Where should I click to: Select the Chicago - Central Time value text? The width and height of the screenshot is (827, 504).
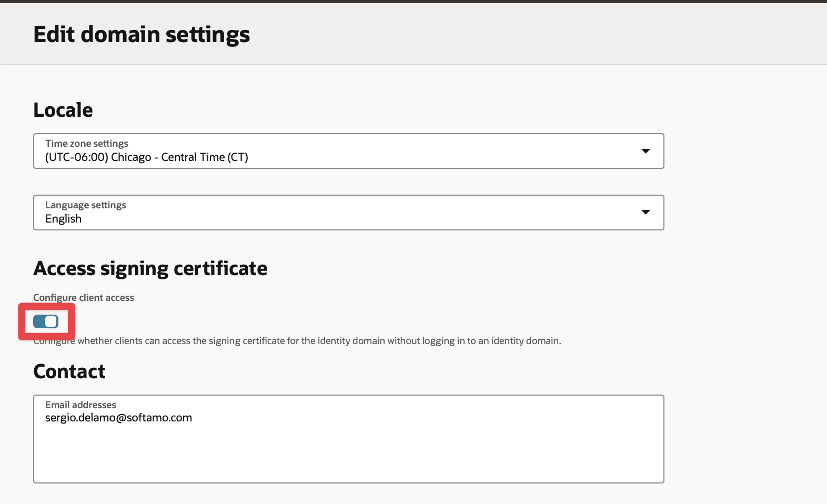pos(147,157)
